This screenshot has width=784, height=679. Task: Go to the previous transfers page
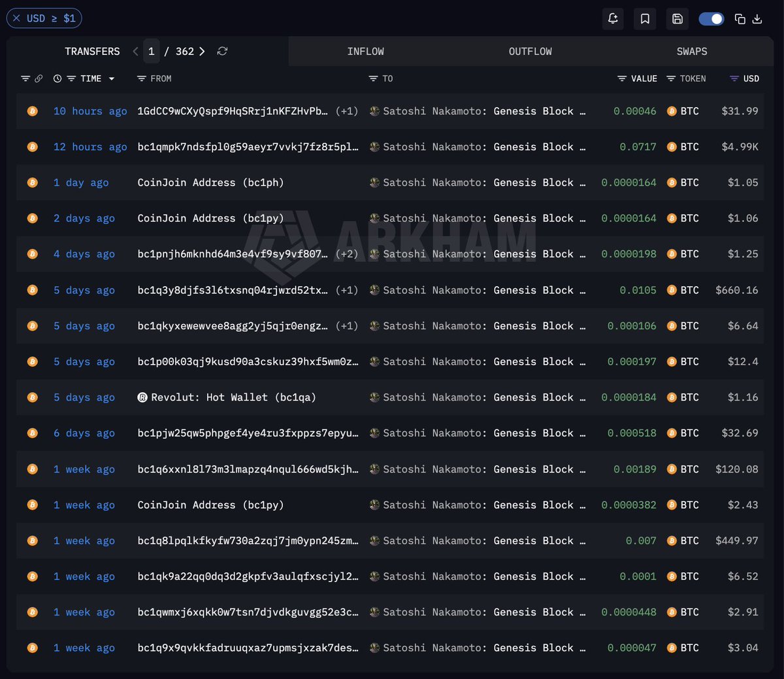tap(135, 51)
